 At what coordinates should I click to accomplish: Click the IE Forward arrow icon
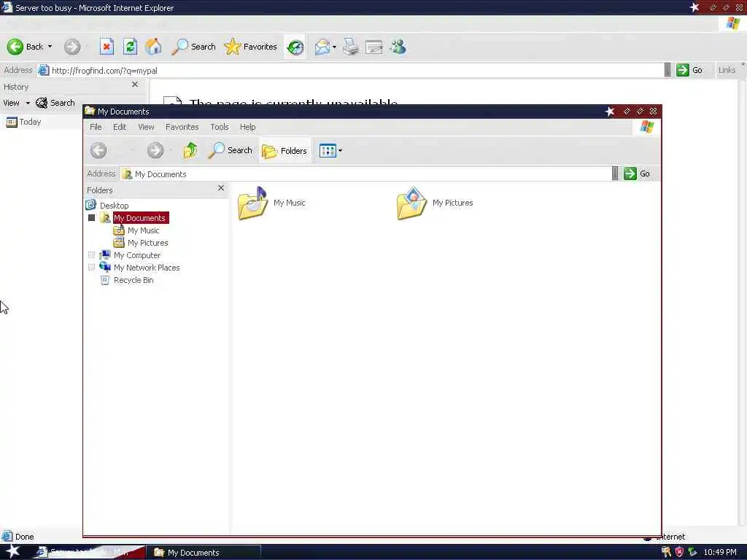click(x=72, y=47)
